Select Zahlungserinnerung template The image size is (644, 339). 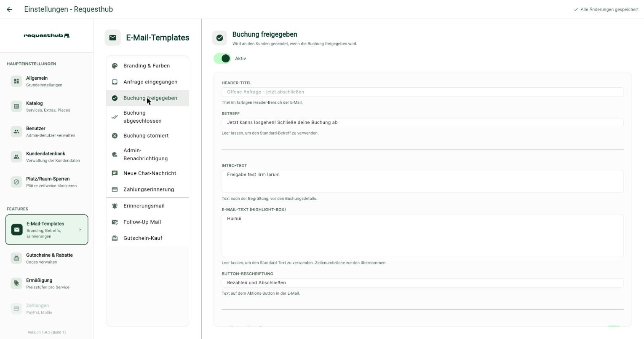(147, 189)
